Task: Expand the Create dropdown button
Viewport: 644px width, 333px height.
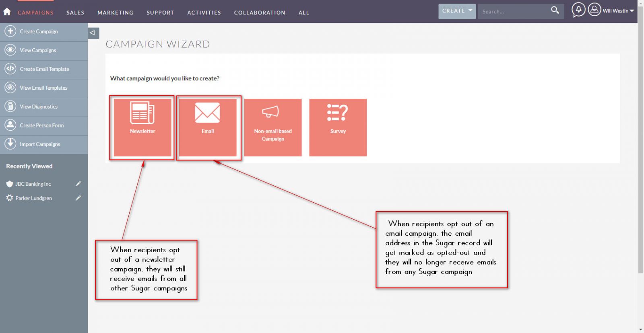Action: tap(457, 11)
